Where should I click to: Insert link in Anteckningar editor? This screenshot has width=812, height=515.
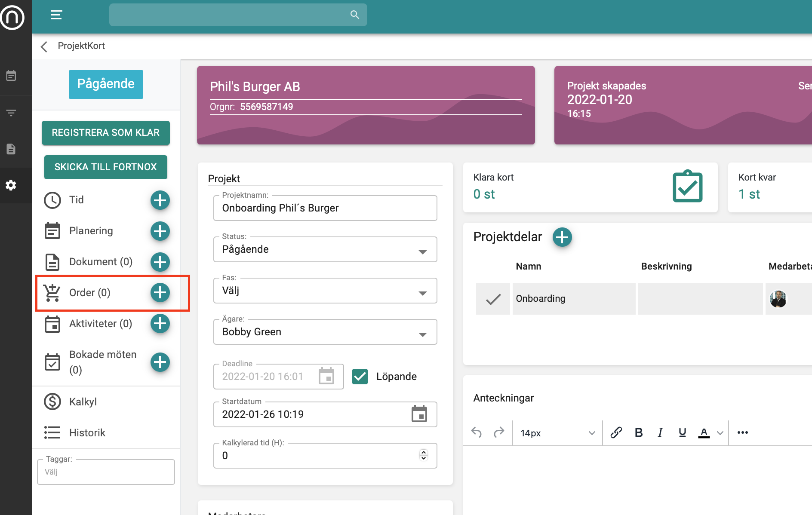click(x=616, y=432)
